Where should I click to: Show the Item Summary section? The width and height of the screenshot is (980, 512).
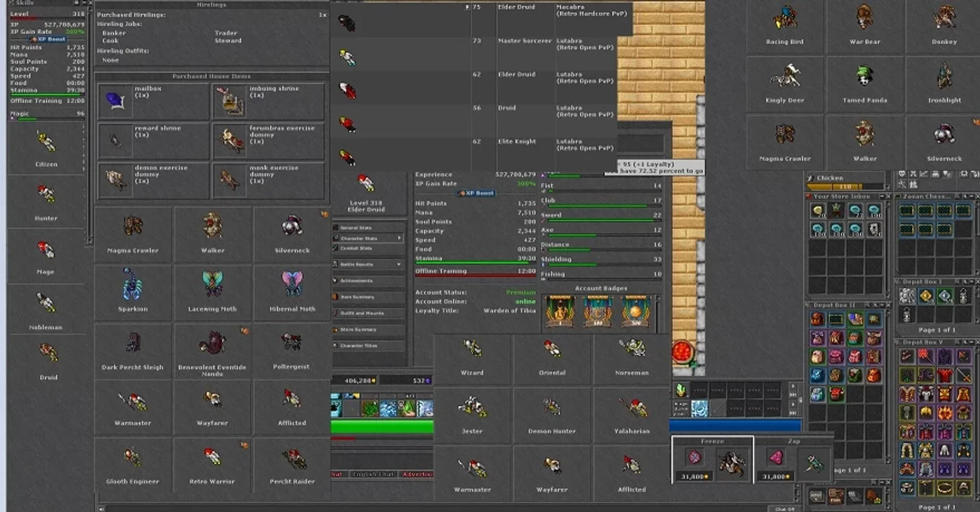click(x=368, y=297)
